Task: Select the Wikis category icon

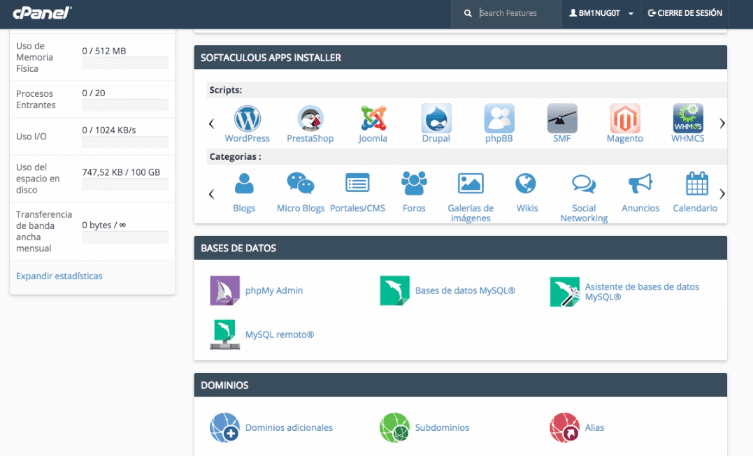Action: click(526, 183)
